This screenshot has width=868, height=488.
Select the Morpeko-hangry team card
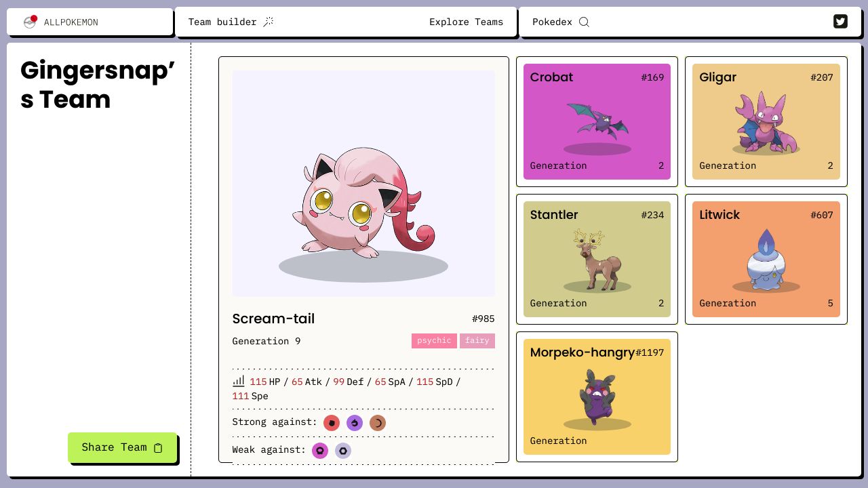click(x=597, y=396)
